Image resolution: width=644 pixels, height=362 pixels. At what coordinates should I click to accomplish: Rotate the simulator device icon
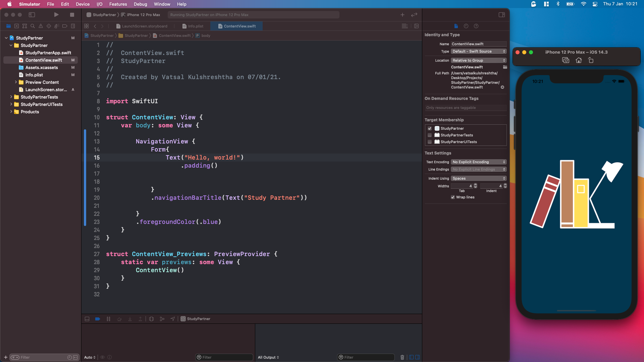[x=591, y=60]
